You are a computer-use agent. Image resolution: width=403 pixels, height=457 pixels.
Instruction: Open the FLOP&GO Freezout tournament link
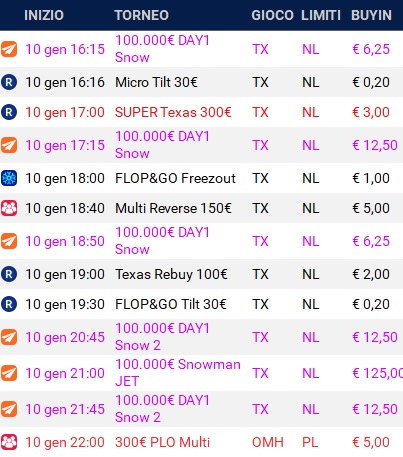(175, 178)
